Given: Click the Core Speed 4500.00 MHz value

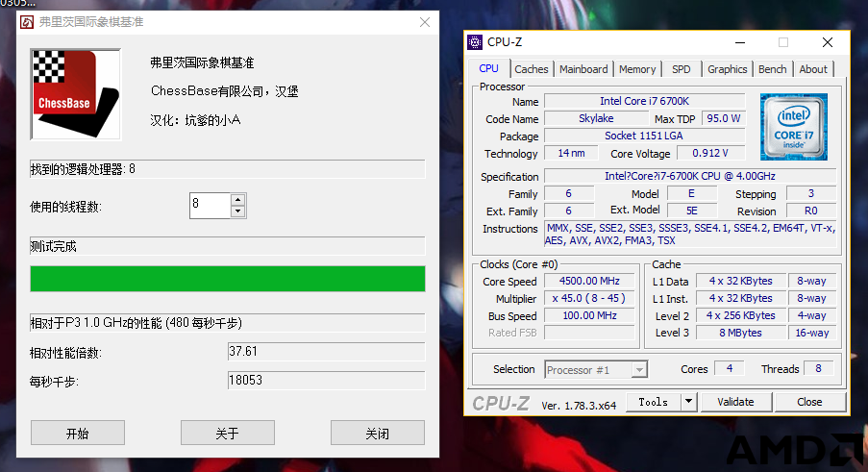Looking at the screenshot, I should [589, 281].
